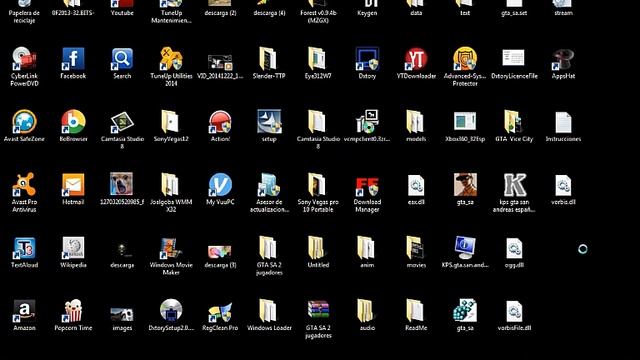This screenshot has height=360, width=640.
Task: Launch the Popcorn Time shortcut
Action: coord(73,311)
